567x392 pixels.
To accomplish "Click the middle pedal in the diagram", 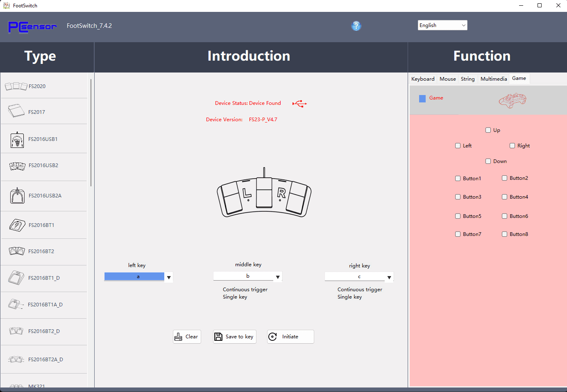I will (x=264, y=193).
